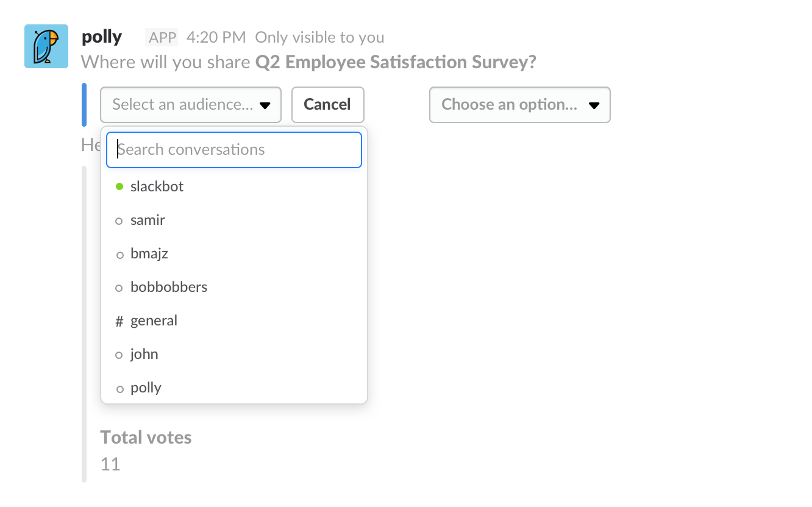Click john's offline presence circle
Viewport: 812px width, 507px height.
click(x=119, y=355)
